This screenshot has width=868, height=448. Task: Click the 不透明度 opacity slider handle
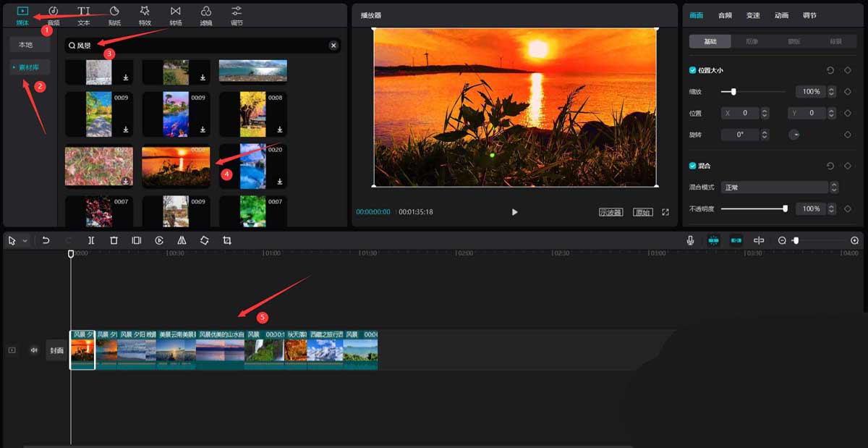tap(785, 208)
